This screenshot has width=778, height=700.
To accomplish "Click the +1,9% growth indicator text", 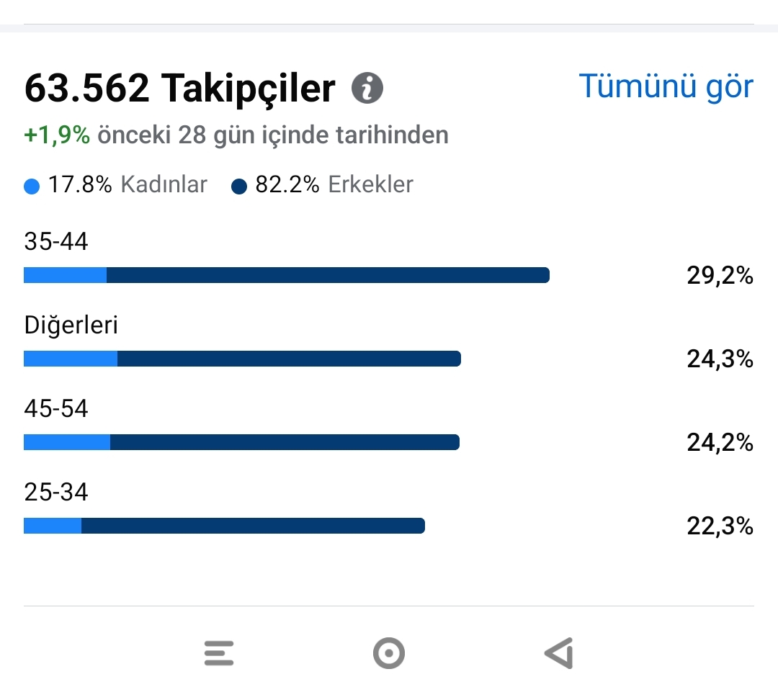I will 57,135.
